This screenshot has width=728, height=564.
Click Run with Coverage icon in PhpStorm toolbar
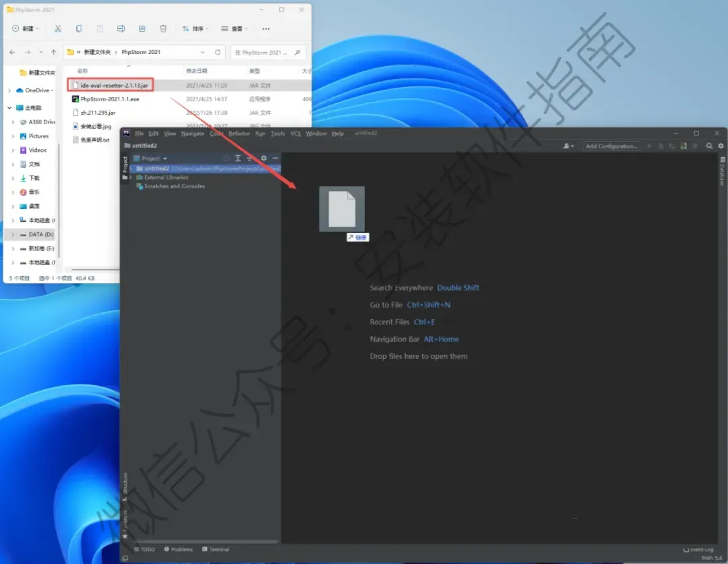click(672, 146)
